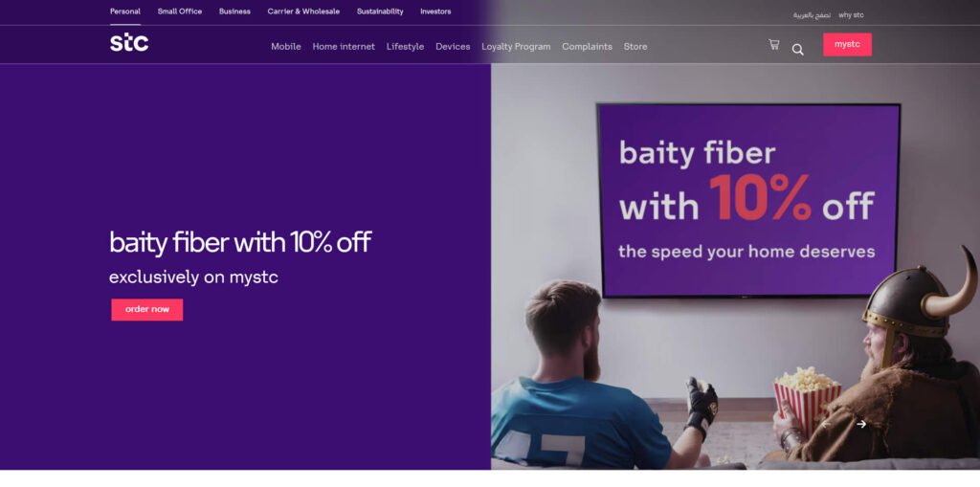Select the Personal tab
The height and width of the screenshot is (487, 980).
pos(125,11)
